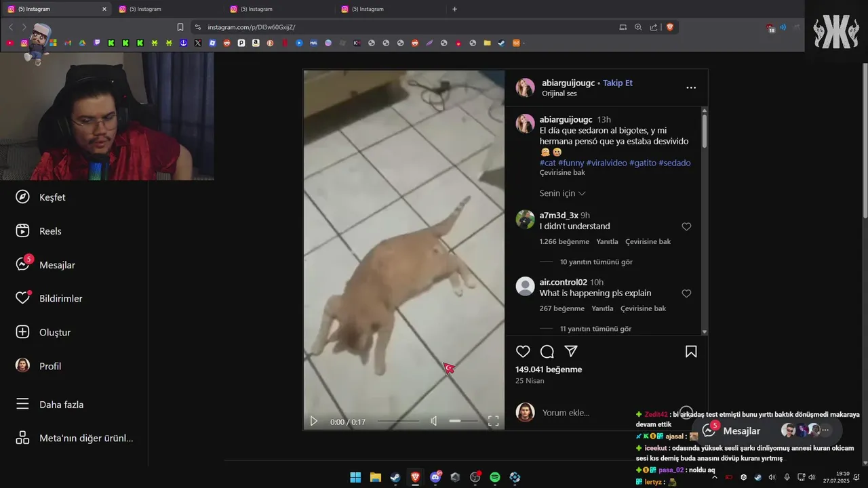868x488 pixels.
Task: Open the X bookmark in bookmarks bar
Action: (197, 43)
